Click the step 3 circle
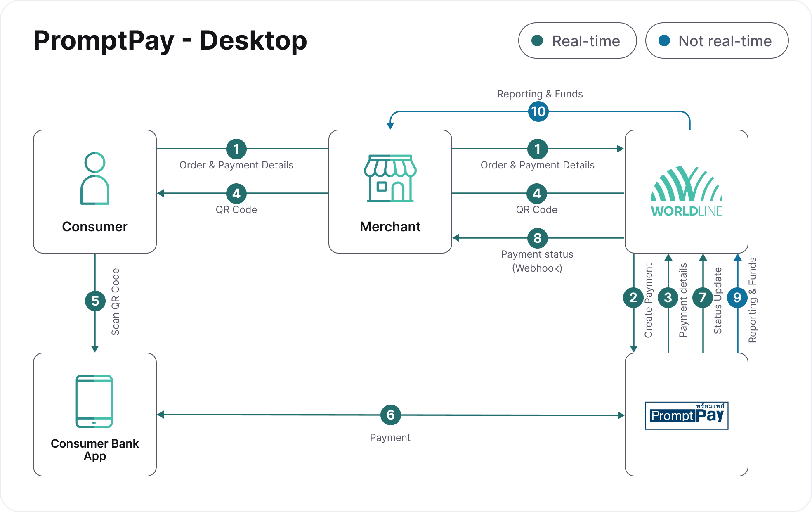Image resolution: width=812 pixels, height=512 pixels. [668, 298]
